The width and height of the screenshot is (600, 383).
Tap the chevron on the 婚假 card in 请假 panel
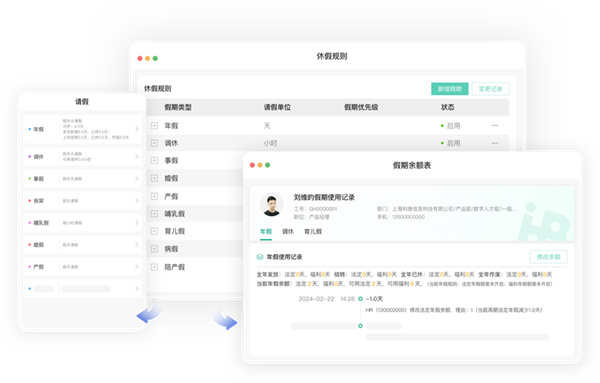(137, 244)
